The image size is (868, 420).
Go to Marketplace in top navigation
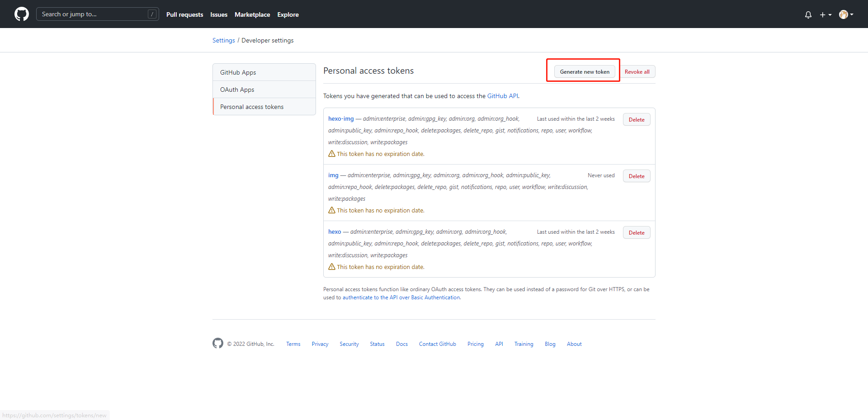(252, 14)
